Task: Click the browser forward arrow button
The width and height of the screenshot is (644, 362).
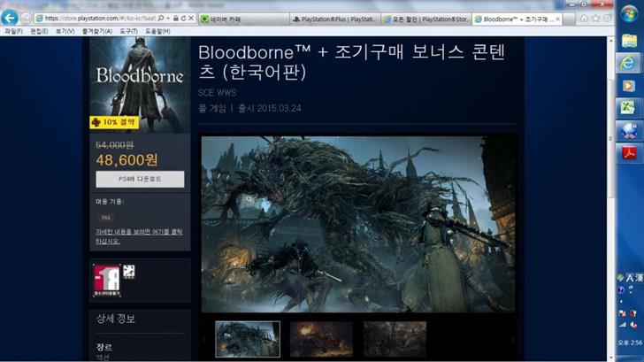Action: pos(25,19)
